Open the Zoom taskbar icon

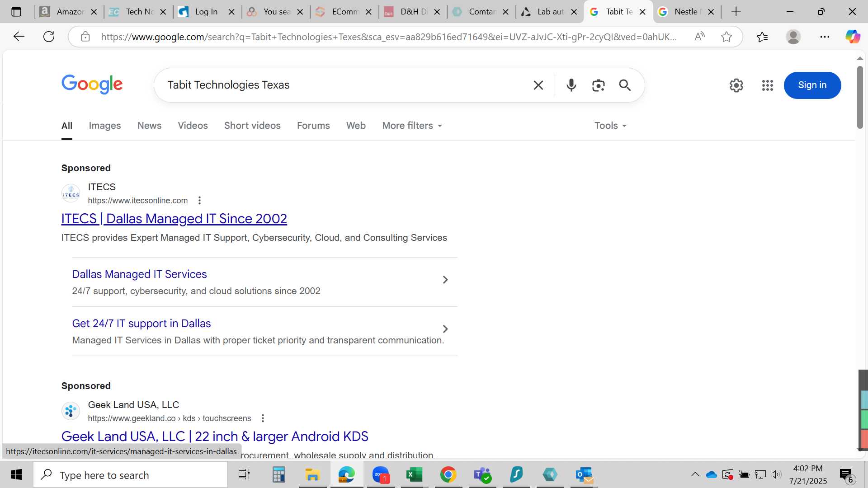[381, 475]
